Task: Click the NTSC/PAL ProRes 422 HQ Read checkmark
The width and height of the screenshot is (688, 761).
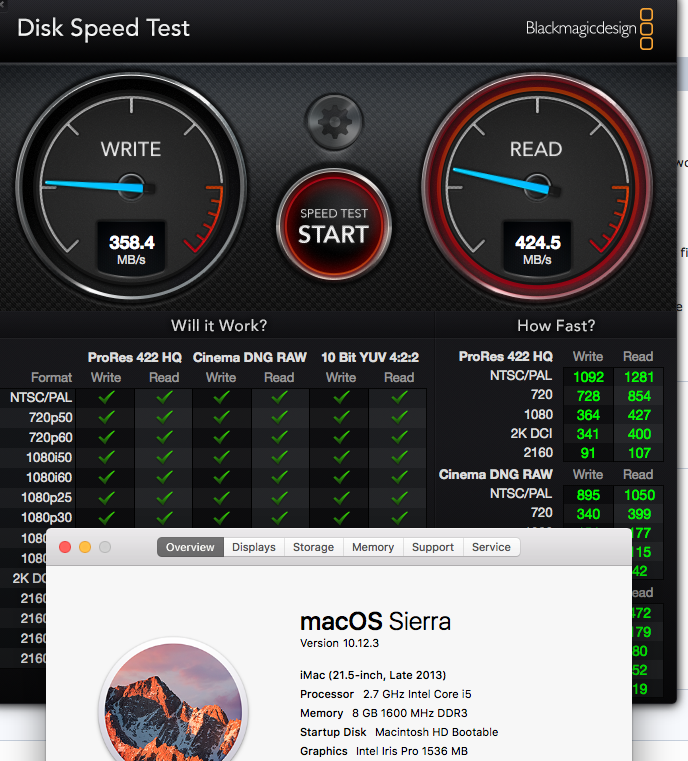Action: tap(164, 397)
